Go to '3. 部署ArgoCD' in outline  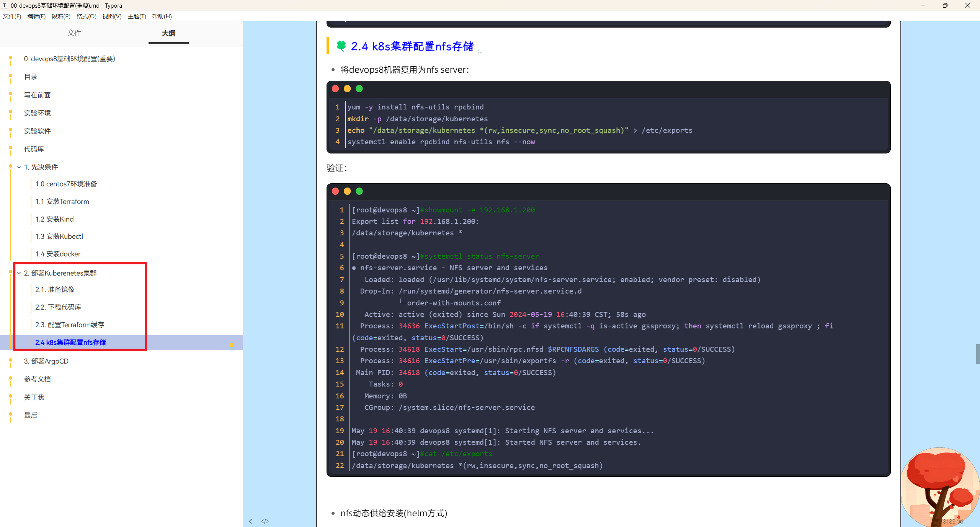pyautogui.click(x=46, y=361)
